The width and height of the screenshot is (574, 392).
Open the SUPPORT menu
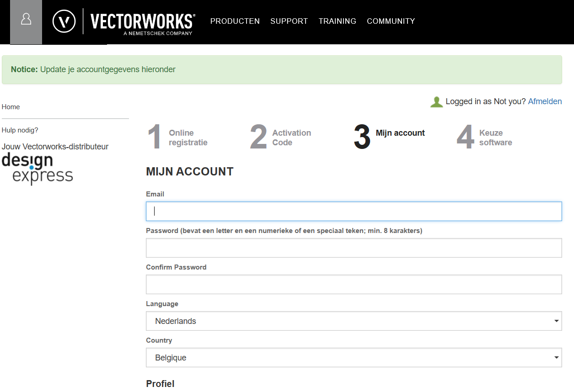click(x=289, y=21)
